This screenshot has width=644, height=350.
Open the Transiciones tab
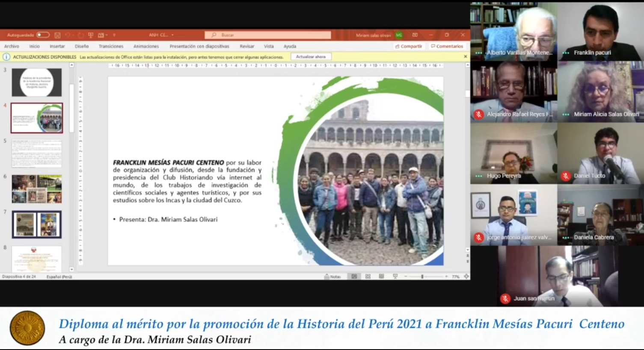[111, 46]
